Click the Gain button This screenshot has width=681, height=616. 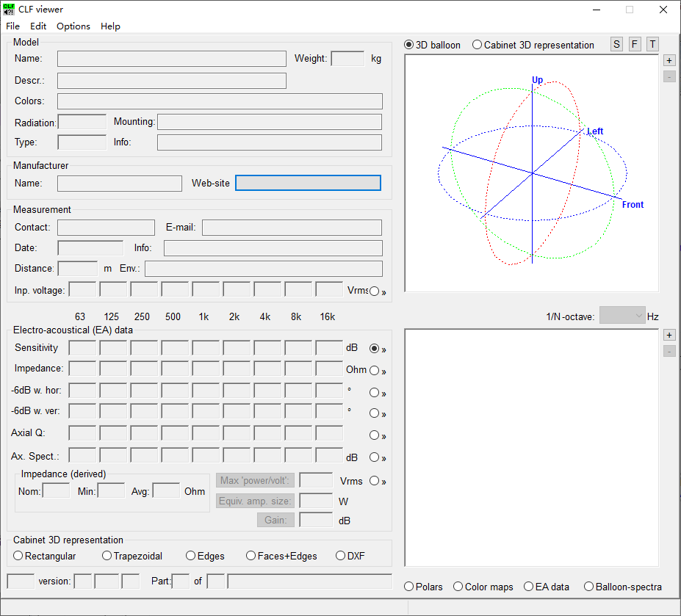(275, 520)
